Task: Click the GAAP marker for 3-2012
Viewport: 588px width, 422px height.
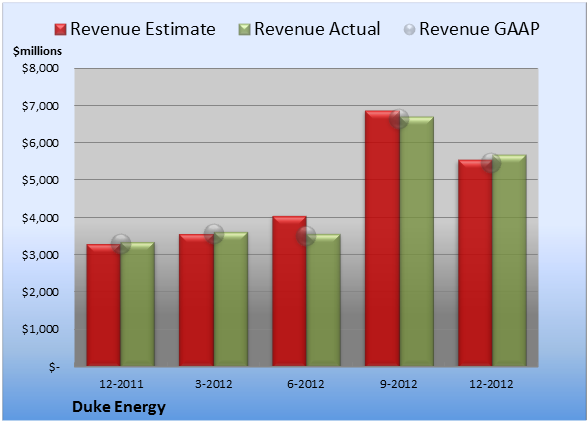Action: 214,234
